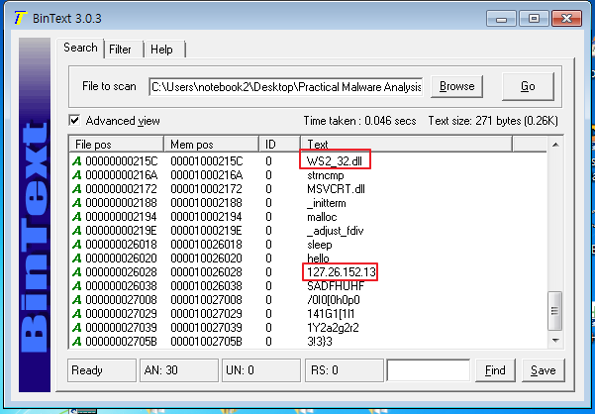This screenshot has height=414, width=596.
Task: Select the SADFHUHF text entry
Action: pos(336,286)
